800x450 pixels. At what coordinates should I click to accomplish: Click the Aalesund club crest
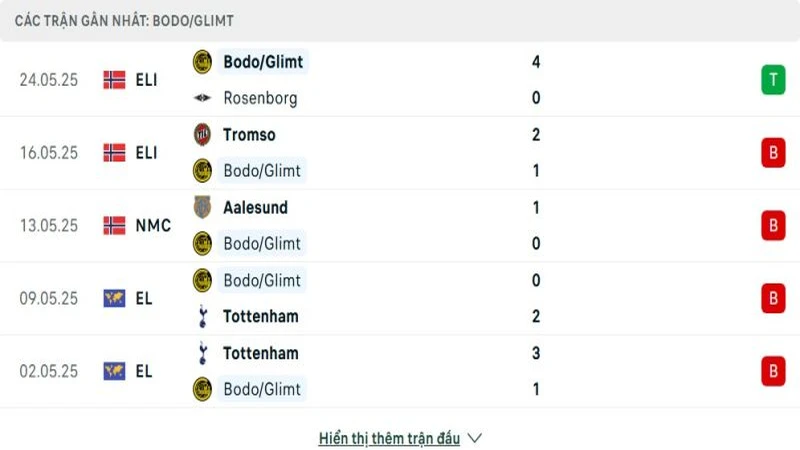(x=203, y=207)
